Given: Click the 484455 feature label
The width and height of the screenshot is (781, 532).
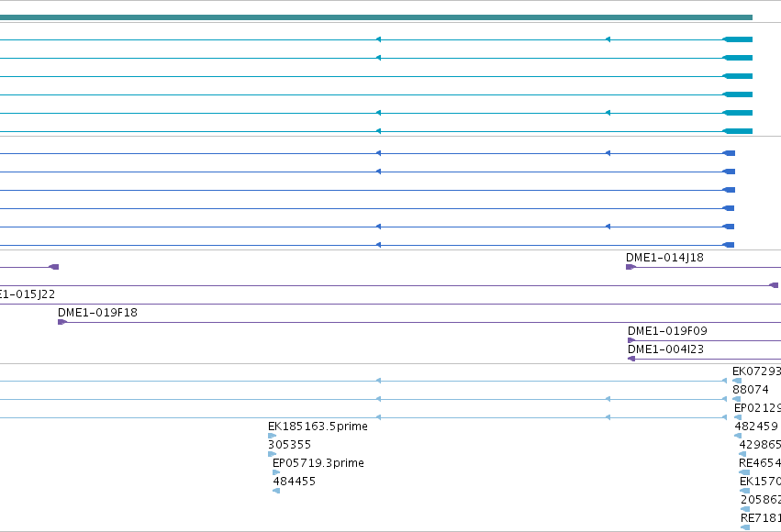Looking at the screenshot, I should click(x=294, y=482).
